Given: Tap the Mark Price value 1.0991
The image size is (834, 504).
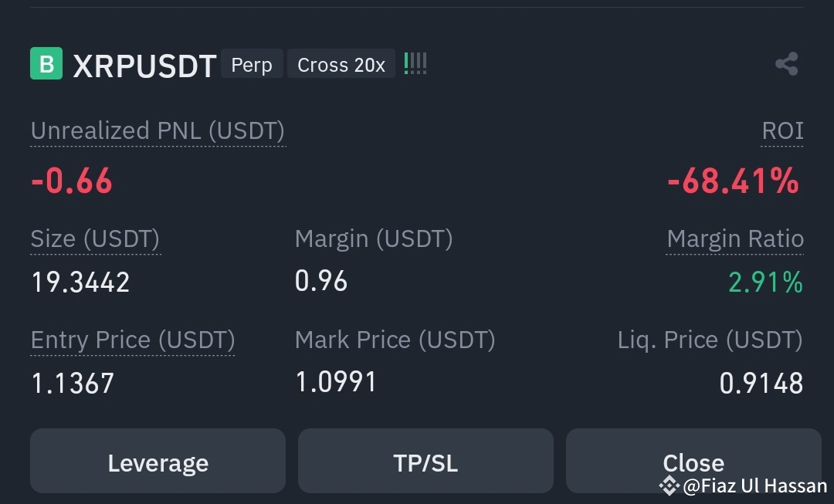Looking at the screenshot, I should click(x=336, y=382).
